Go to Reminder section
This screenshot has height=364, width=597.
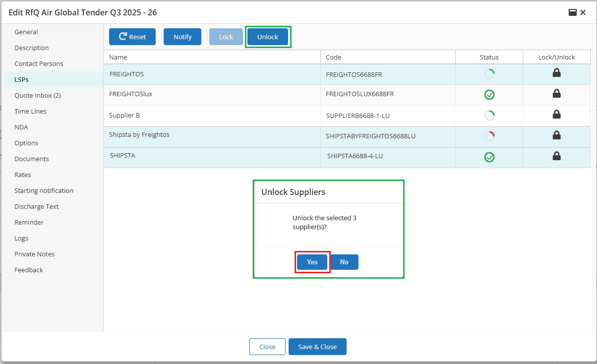[x=54, y=222]
